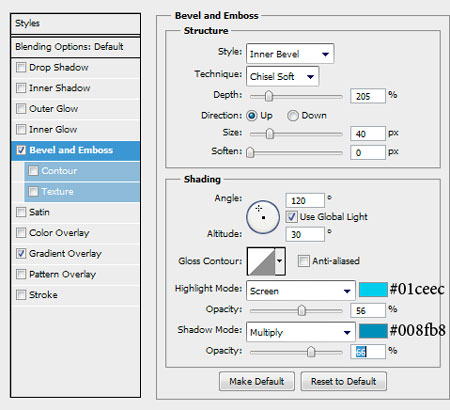Expand the Highlight Mode Screen dropdown

coord(301,291)
